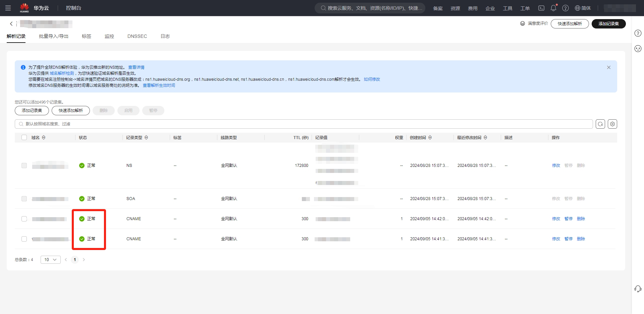The image size is (644, 314).
Task: Open the right sidebar help circle icon
Action: [638, 33]
